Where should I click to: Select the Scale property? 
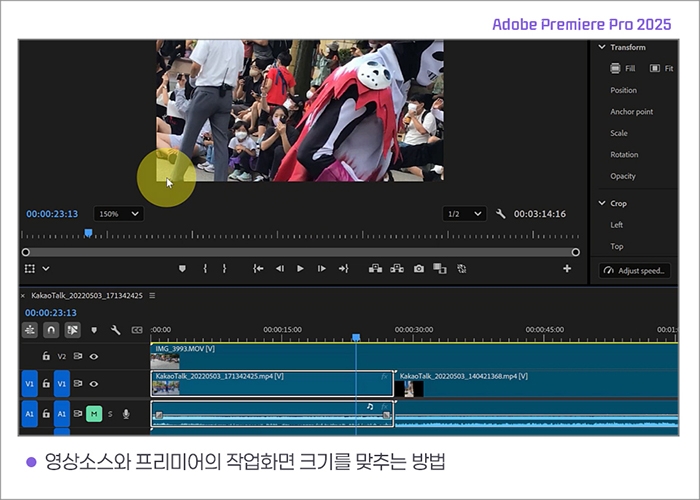click(619, 133)
